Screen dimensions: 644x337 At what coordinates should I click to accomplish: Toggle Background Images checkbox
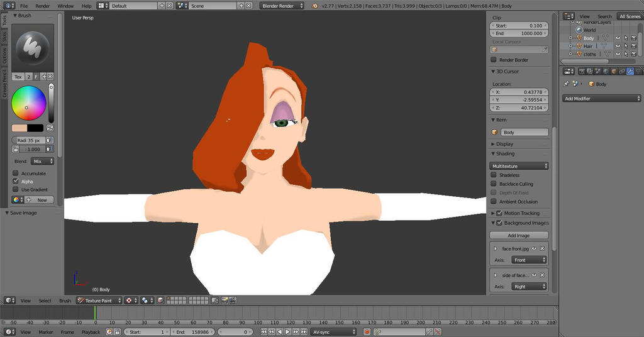tap(499, 223)
